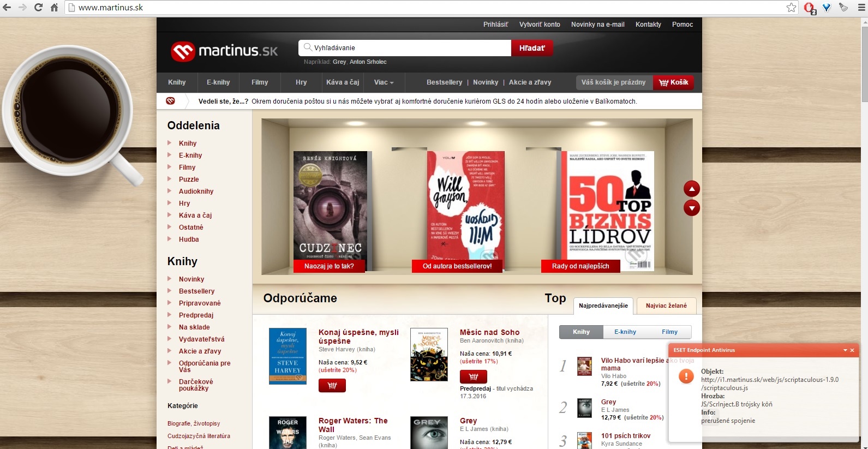The height and width of the screenshot is (449, 868).
Task: Add Měsíc nad Soho to cart
Action: [474, 376]
